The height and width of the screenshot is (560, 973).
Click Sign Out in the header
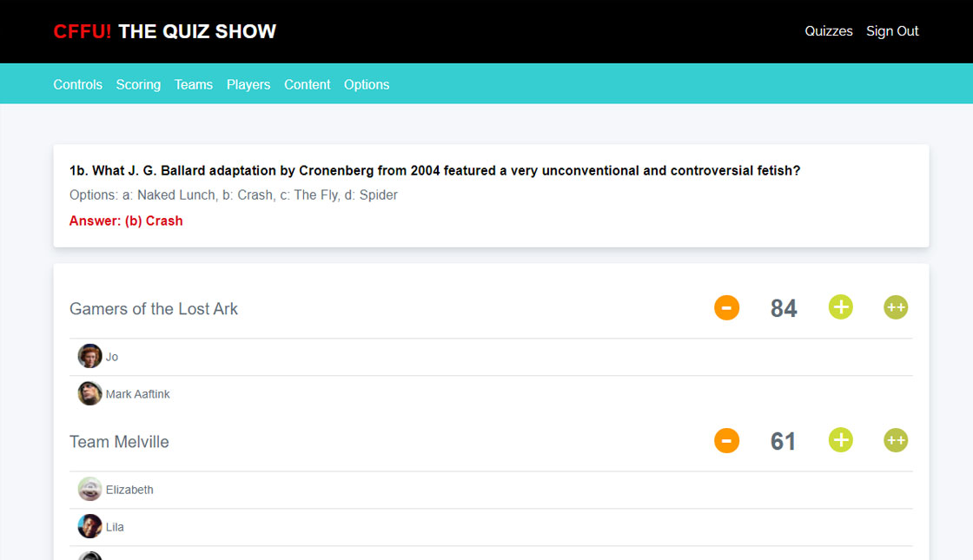pos(892,31)
